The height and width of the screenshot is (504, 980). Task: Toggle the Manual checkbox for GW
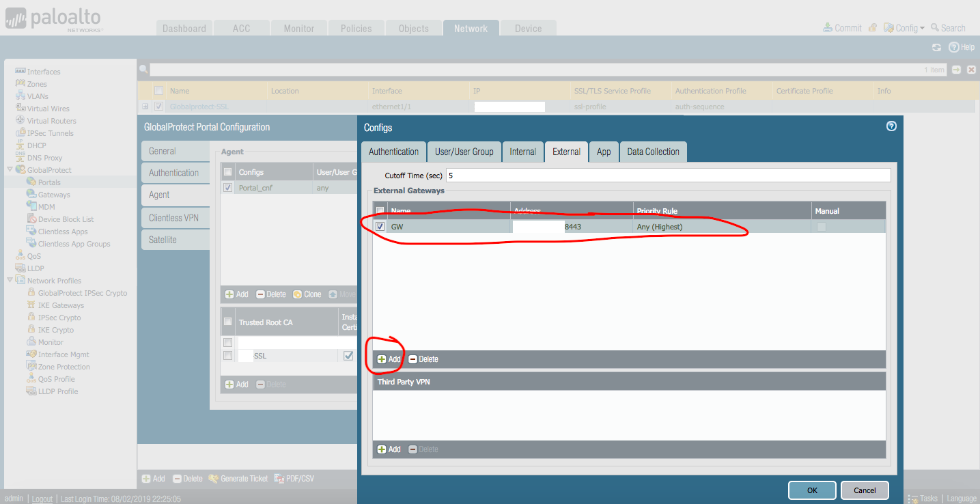[821, 227]
